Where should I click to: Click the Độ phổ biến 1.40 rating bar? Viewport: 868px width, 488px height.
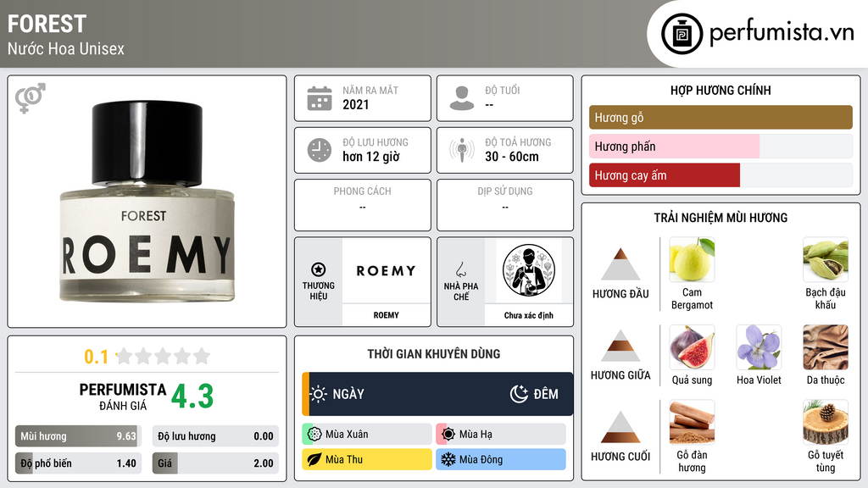(78, 463)
